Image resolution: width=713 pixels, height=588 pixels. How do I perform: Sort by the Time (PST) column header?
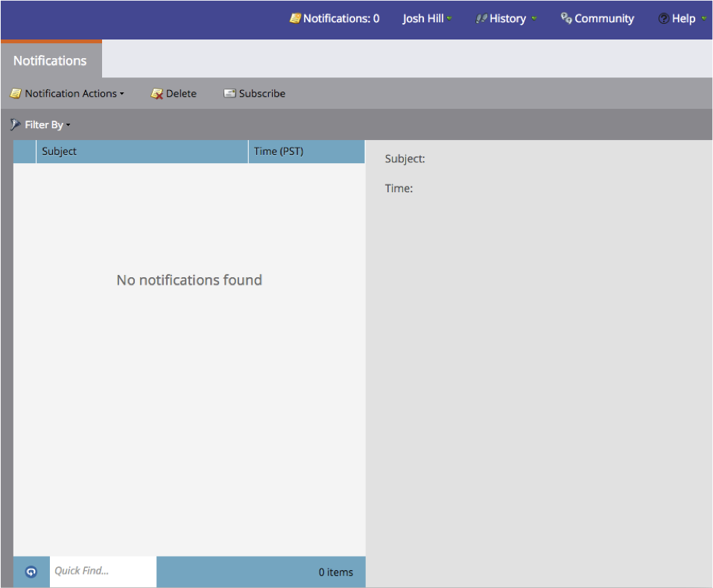[x=305, y=151]
